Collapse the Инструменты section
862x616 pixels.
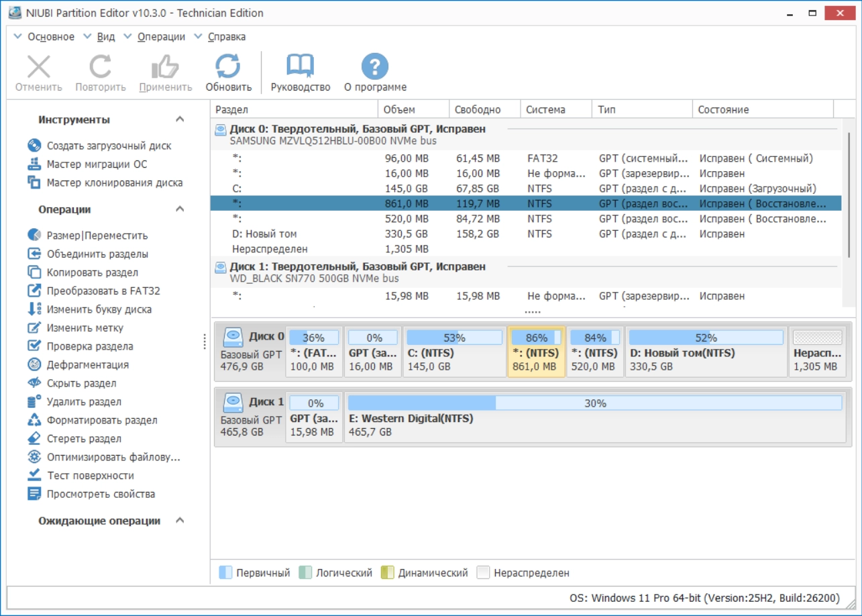point(180,119)
